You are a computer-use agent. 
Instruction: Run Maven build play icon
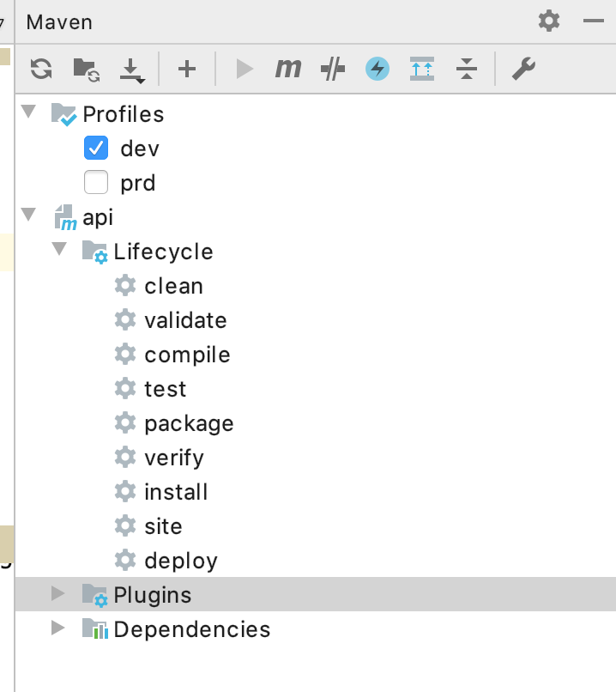click(245, 69)
